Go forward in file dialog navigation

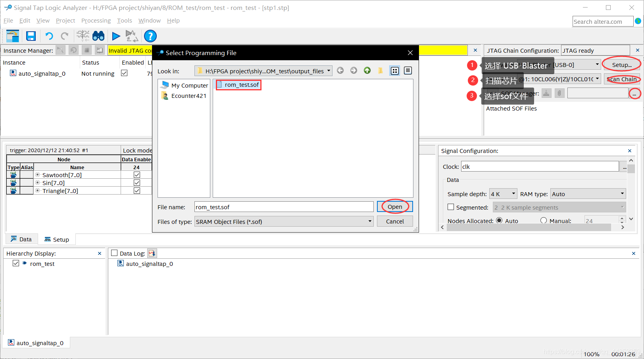coord(354,71)
